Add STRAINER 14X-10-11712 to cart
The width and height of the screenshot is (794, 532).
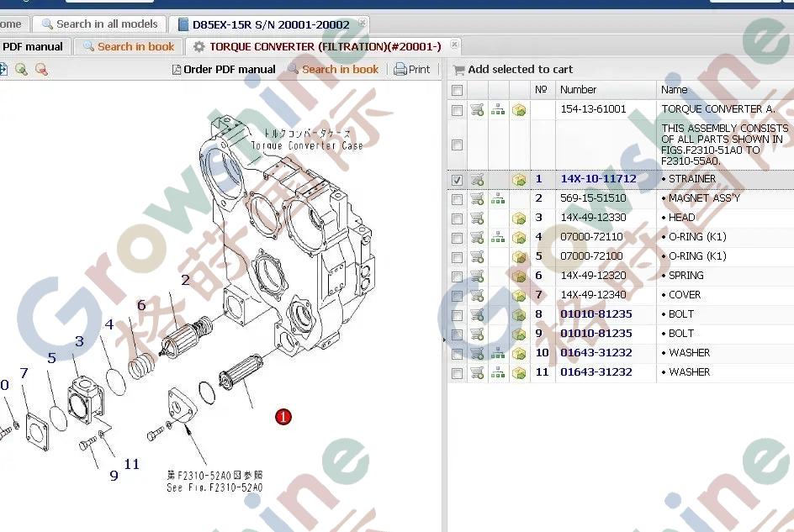click(477, 179)
